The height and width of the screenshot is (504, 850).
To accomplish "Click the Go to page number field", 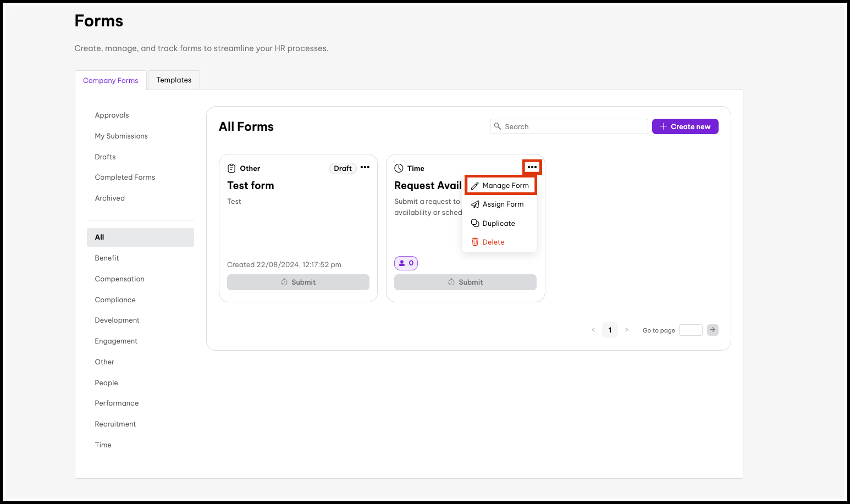I will coord(690,330).
